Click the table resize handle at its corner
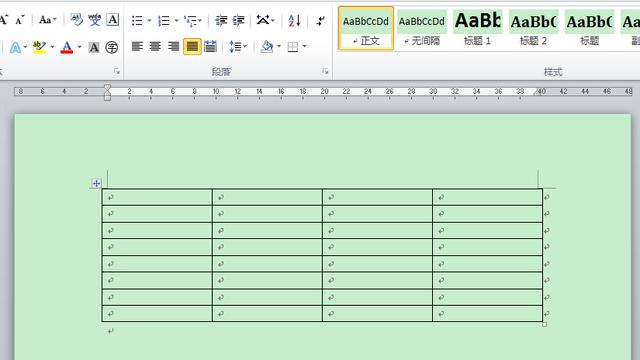The width and height of the screenshot is (640, 360). pos(544,324)
